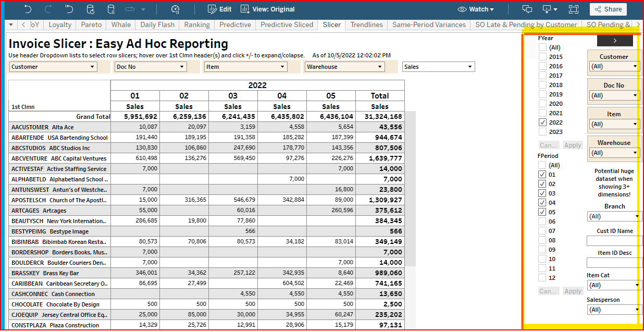Image resolution: width=644 pixels, height=332 pixels.
Task: Click the Edit button
Action: pyautogui.click(x=219, y=9)
